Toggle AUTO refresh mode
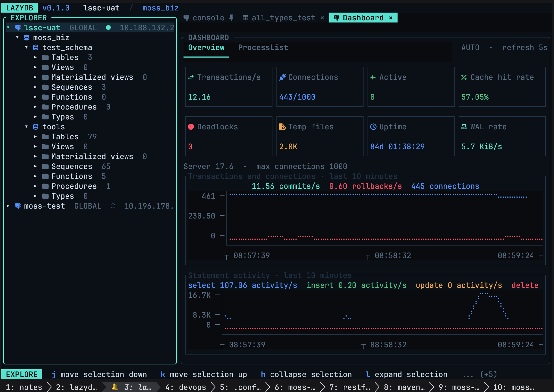Image resolution: width=554 pixels, height=392 pixels. click(x=470, y=48)
